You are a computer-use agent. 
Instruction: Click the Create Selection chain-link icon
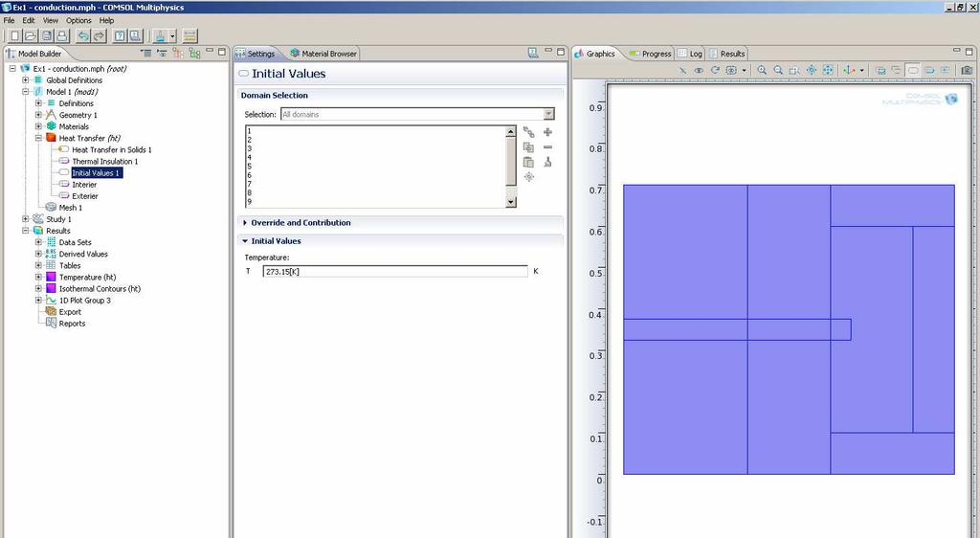pos(528,132)
